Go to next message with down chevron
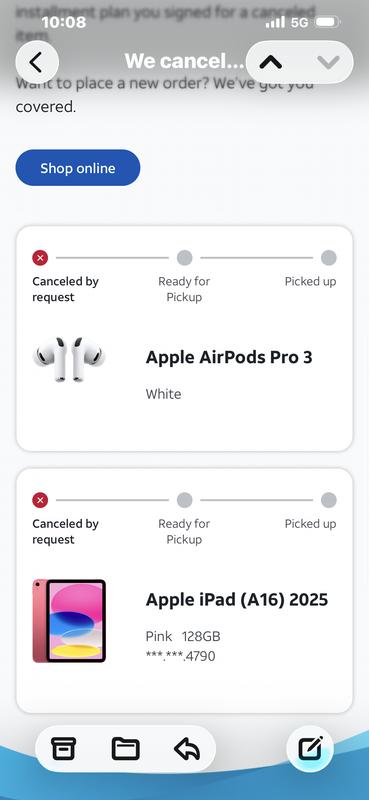The height and width of the screenshot is (800, 369). 328,62
